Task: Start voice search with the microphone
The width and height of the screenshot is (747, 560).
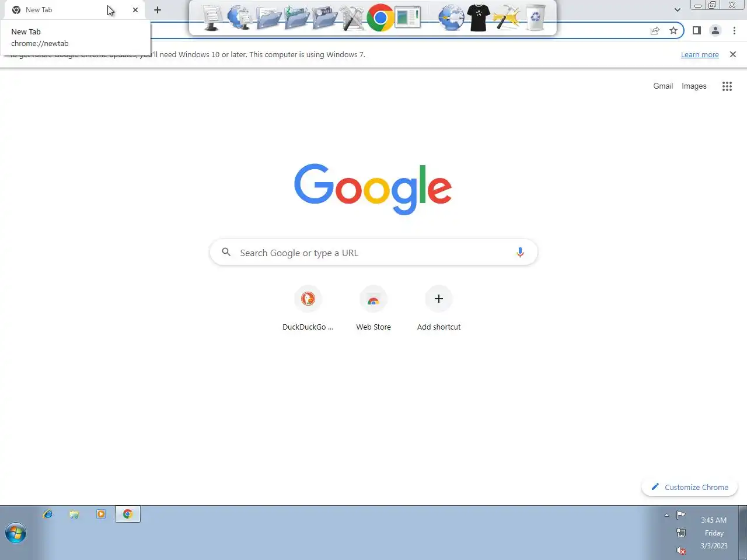Action: pos(520,252)
